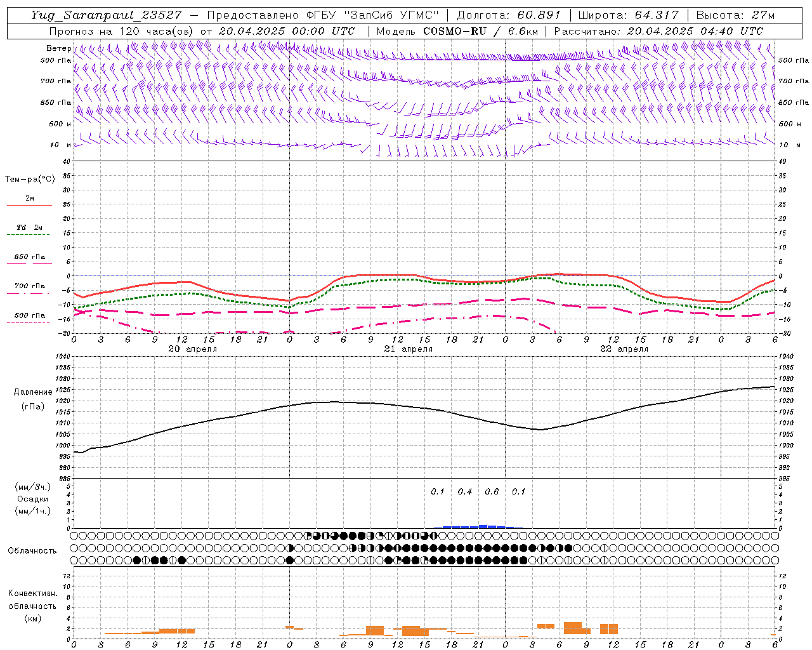
Task: Click the Широта: 64.317 value
Action: point(628,15)
